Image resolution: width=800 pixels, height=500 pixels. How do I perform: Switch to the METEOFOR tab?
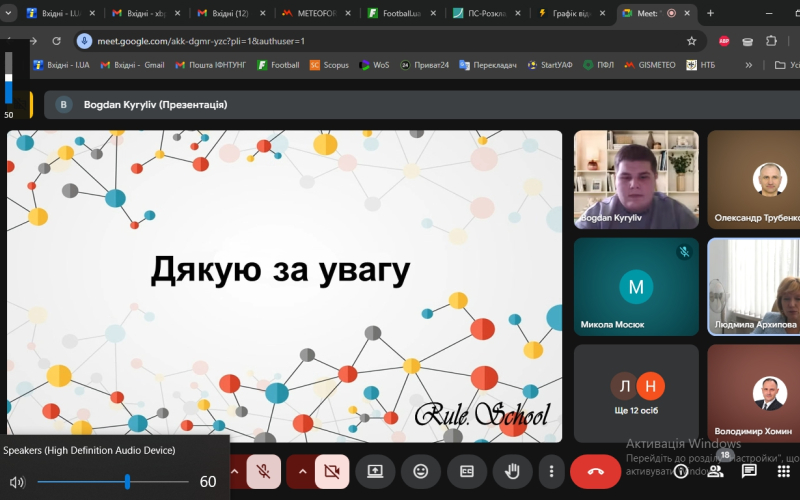click(316, 13)
